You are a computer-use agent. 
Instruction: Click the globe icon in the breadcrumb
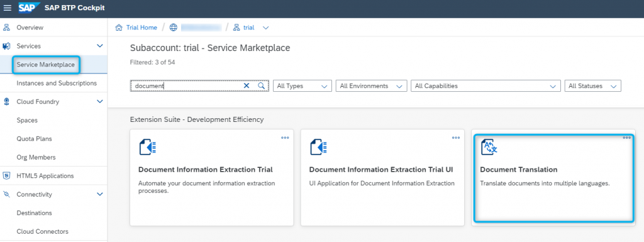tap(174, 28)
